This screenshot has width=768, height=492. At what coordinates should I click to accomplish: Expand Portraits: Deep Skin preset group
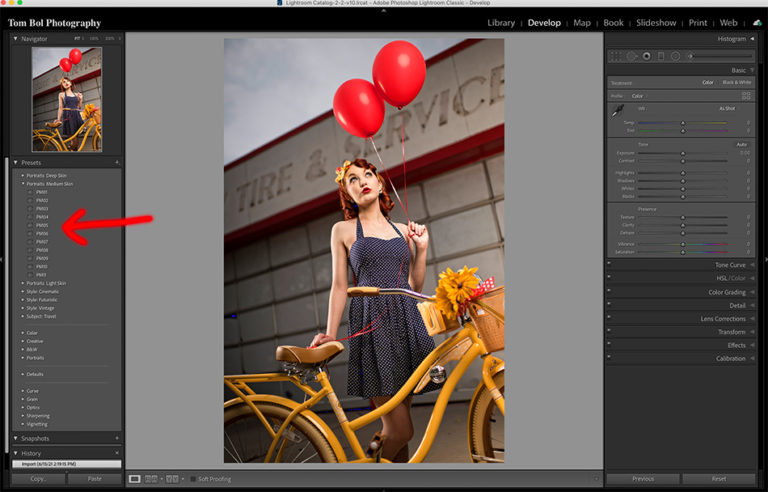pyautogui.click(x=23, y=175)
